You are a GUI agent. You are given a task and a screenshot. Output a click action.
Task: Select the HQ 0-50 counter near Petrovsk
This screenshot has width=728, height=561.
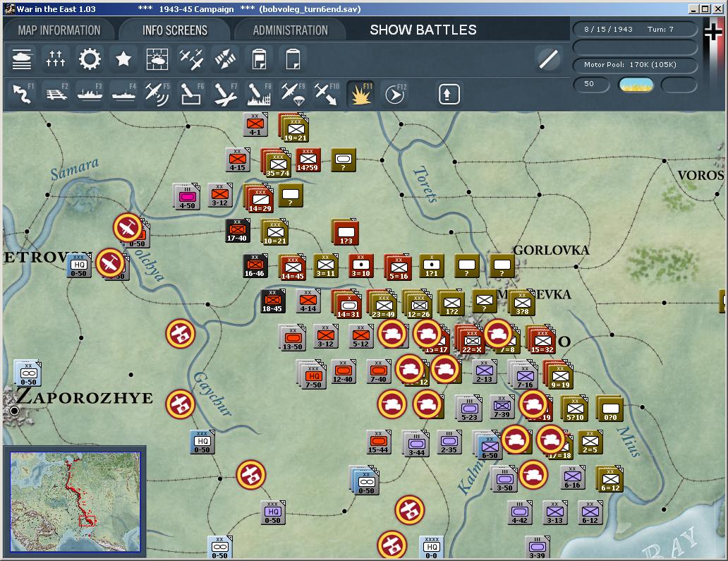78,265
